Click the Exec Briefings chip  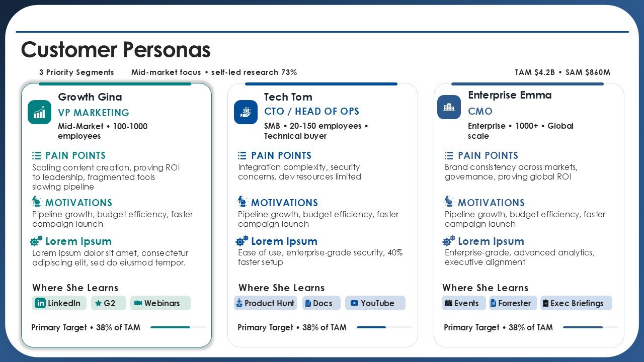(x=576, y=303)
